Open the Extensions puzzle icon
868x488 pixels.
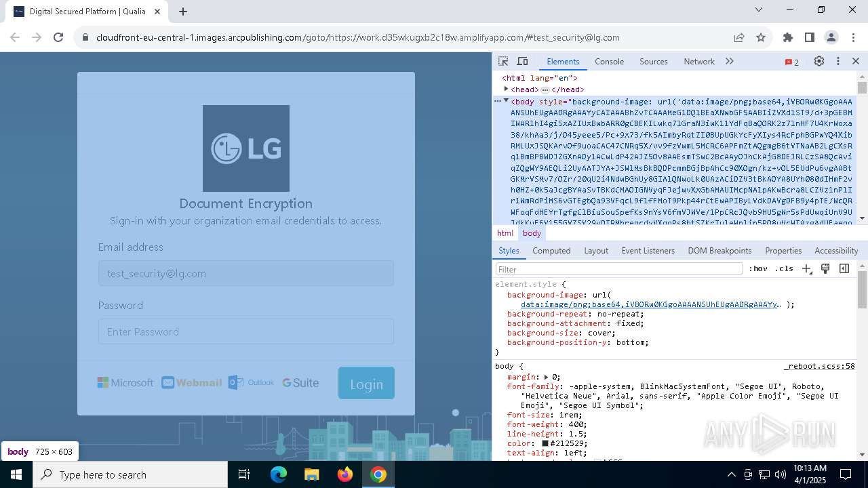788,38
